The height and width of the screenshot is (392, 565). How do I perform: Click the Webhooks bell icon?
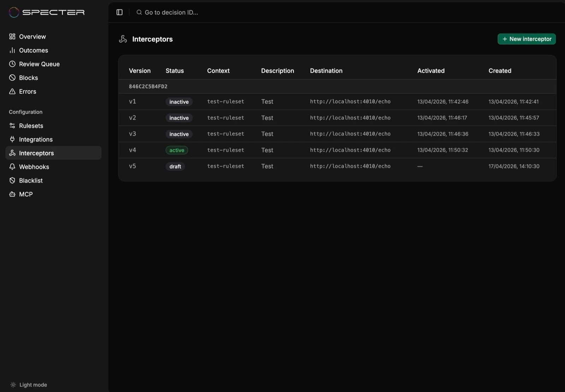(12, 167)
